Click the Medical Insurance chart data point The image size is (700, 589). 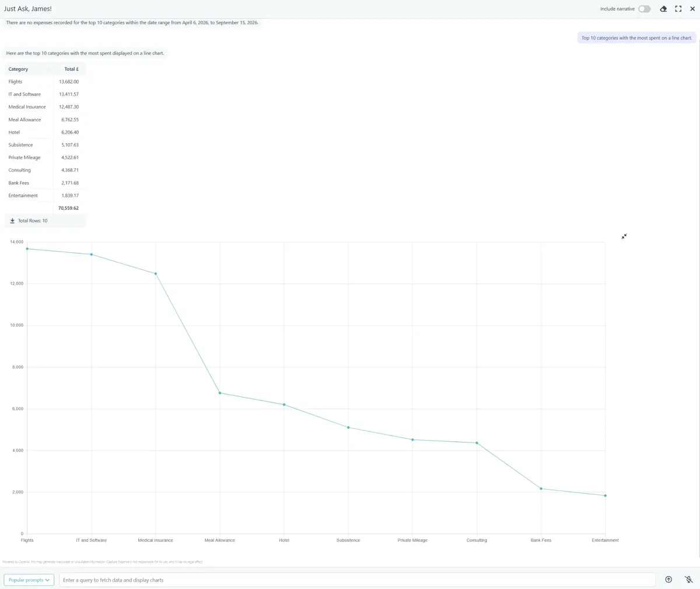tap(156, 274)
